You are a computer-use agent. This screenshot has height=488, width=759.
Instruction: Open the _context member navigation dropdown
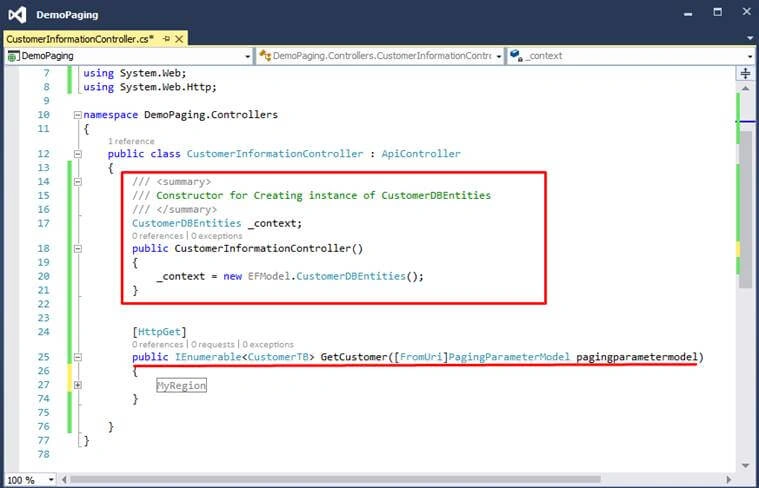(631, 56)
